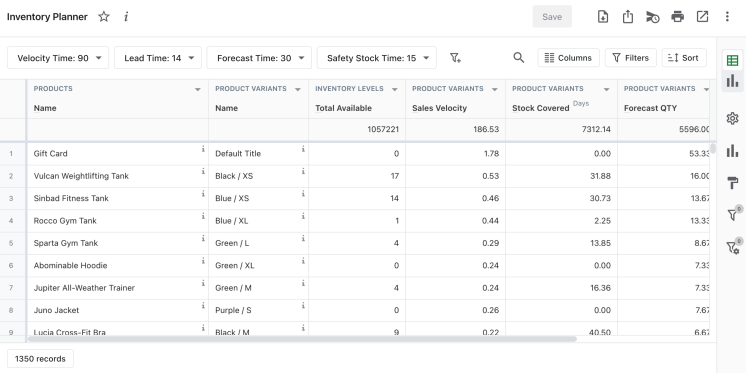Open the paint roller formatting icon

[x=732, y=183]
